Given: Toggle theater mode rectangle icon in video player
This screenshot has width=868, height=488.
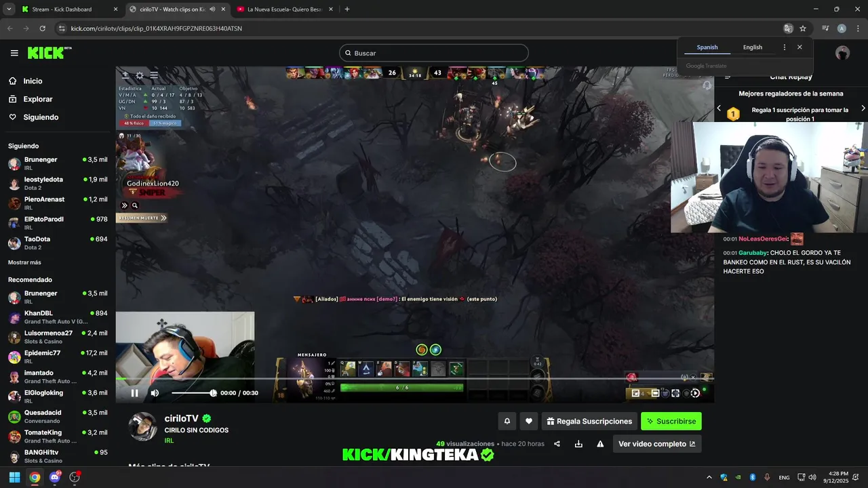Looking at the screenshot, I should 656,393.
